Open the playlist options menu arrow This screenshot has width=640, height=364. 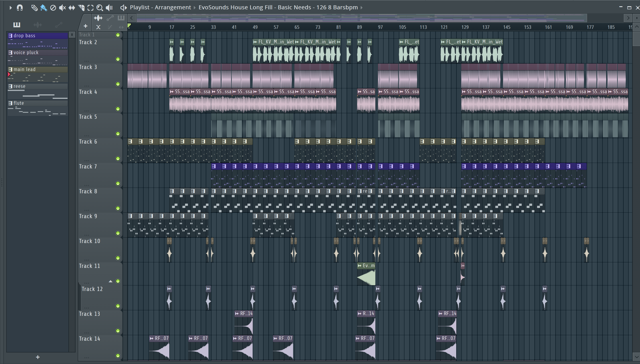[10, 8]
